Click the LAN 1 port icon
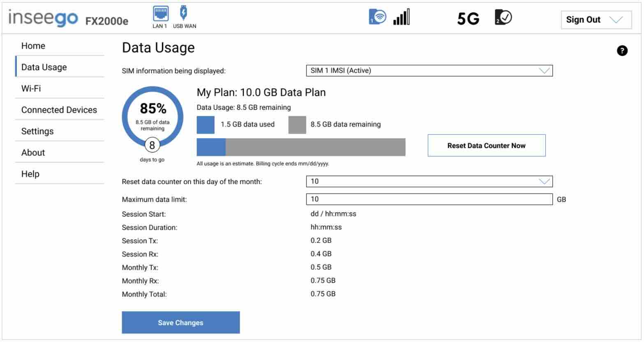The image size is (644, 342). click(161, 13)
